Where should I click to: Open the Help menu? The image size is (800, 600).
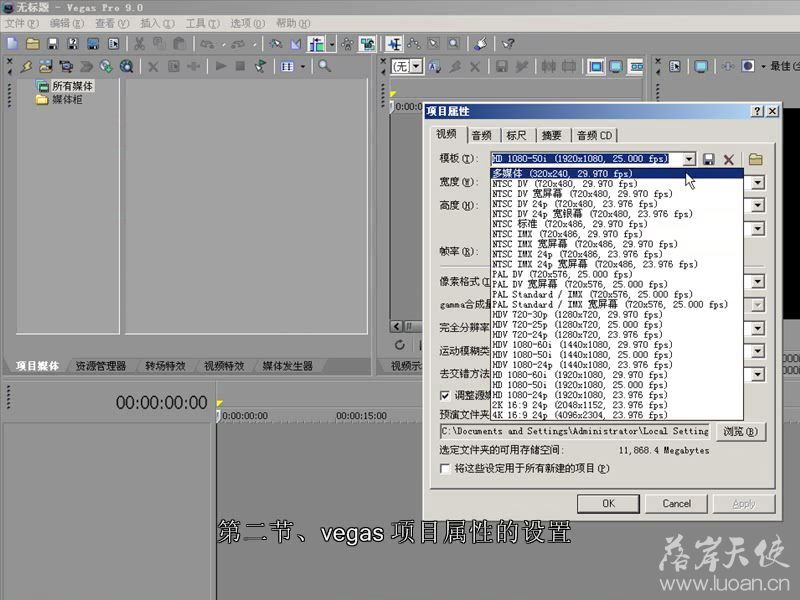(x=293, y=23)
